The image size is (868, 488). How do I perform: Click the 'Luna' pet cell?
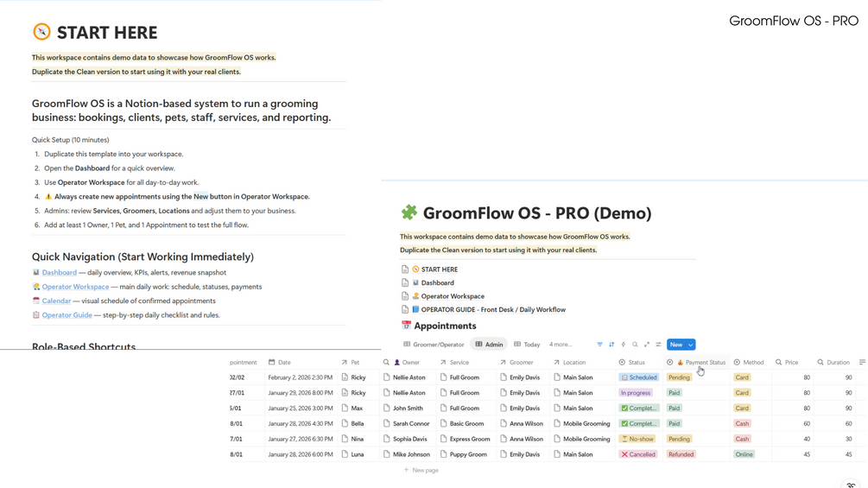357,454
